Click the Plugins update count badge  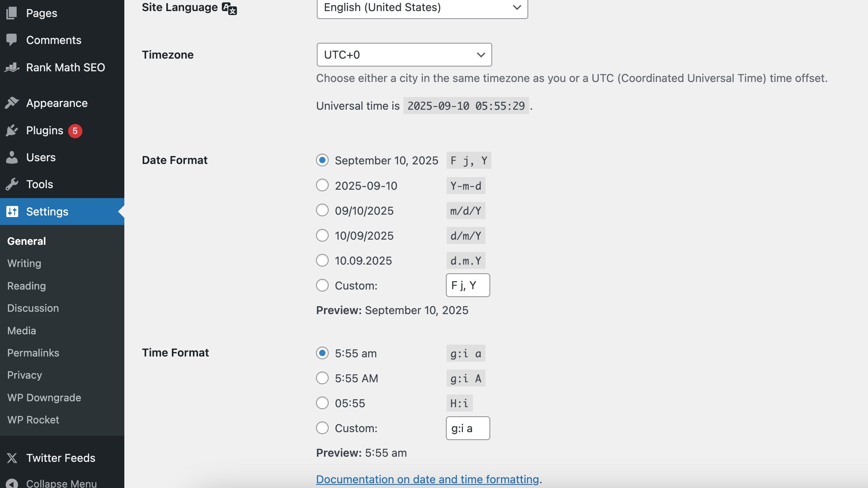coord(75,131)
